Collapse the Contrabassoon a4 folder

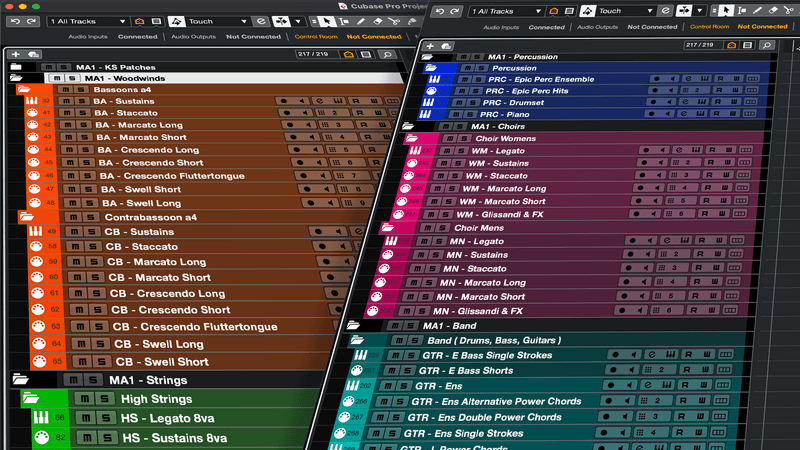tap(27, 217)
